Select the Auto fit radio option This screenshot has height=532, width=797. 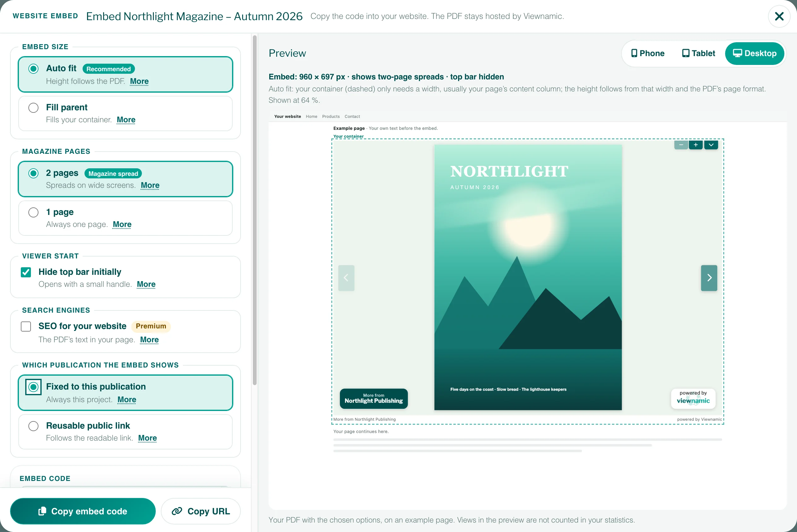coord(33,69)
